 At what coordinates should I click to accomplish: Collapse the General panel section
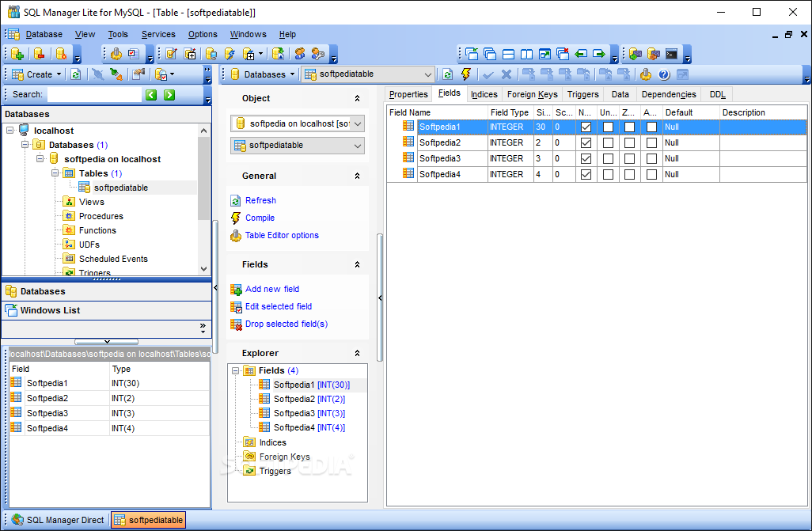(357, 176)
